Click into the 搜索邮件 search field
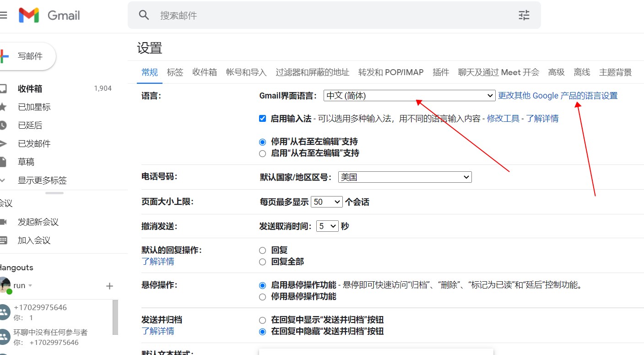644x355 pixels. [334, 15]
